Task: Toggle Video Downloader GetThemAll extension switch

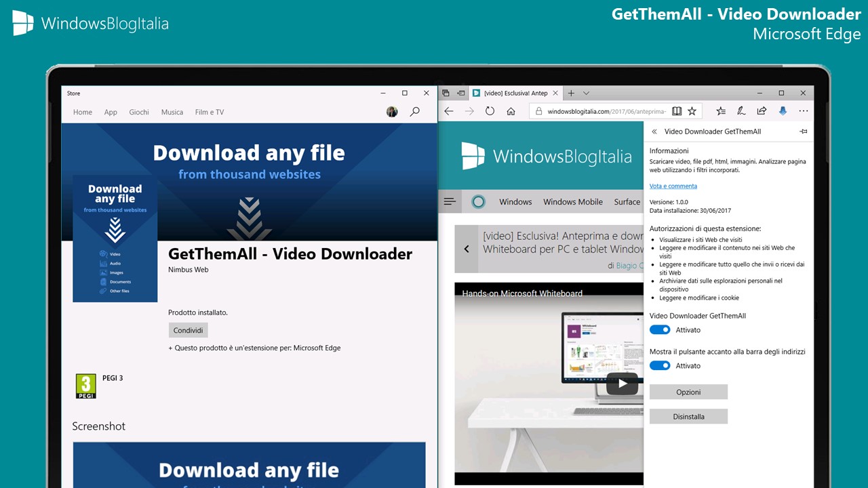Action: [x=660, y=329]
